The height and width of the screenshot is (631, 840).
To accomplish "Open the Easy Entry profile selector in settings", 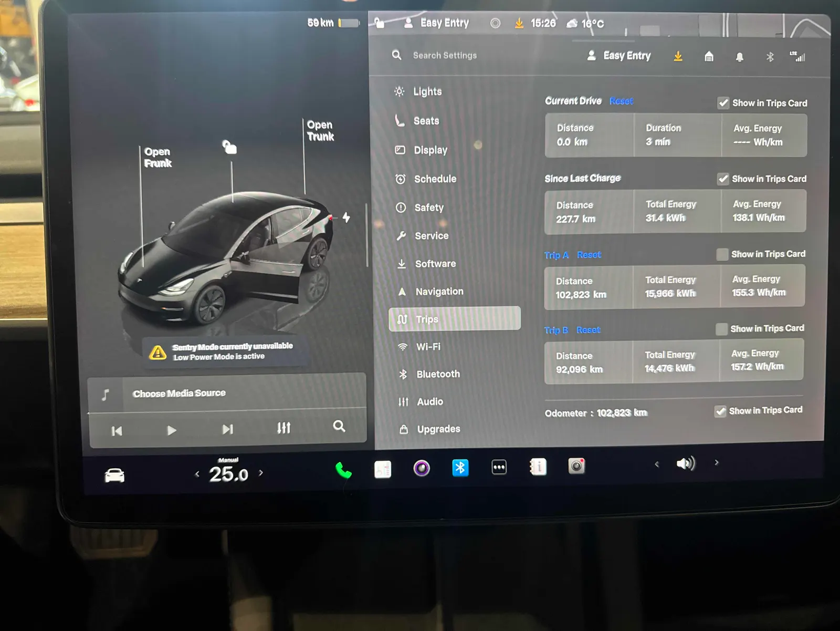I will pyautogui.click(x=619, y=56).
